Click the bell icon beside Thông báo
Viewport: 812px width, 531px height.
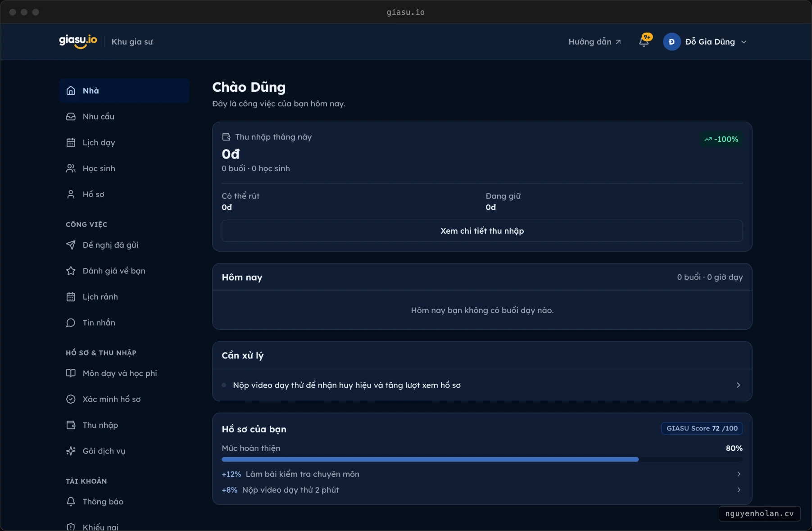[71, 502]
